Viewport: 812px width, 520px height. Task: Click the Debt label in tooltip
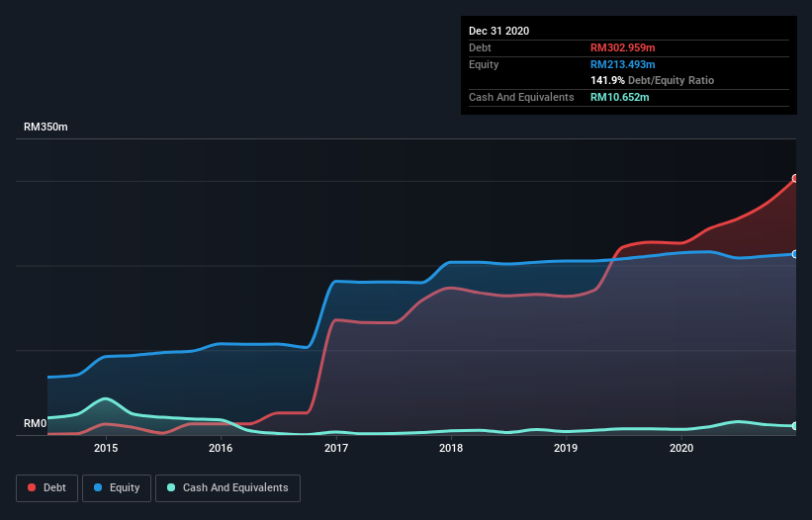[480, 47]
